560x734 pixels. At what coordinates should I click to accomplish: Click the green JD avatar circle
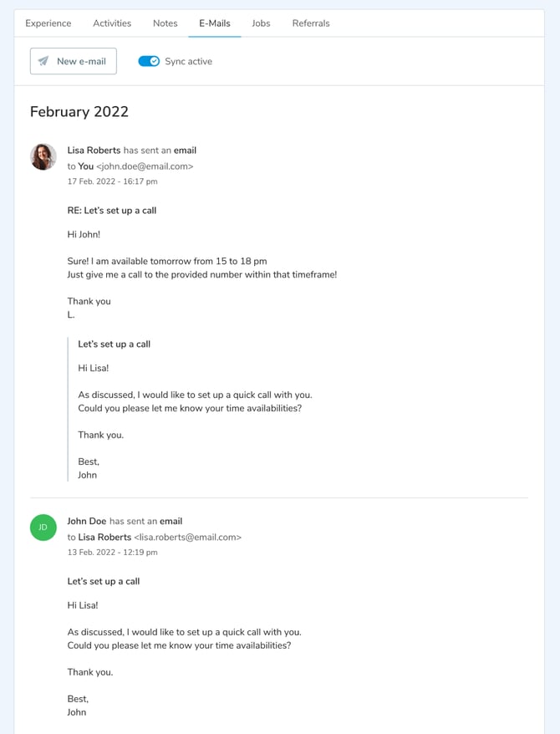tap(43, 528)
